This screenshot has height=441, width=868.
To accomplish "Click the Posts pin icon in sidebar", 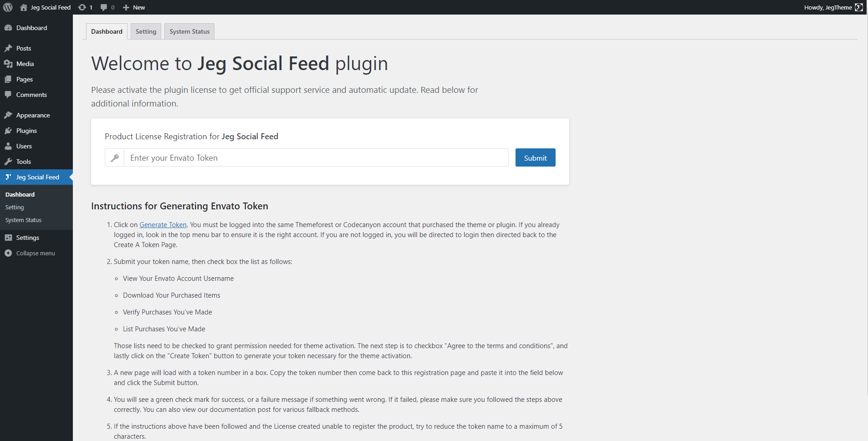I will point(8,48).
